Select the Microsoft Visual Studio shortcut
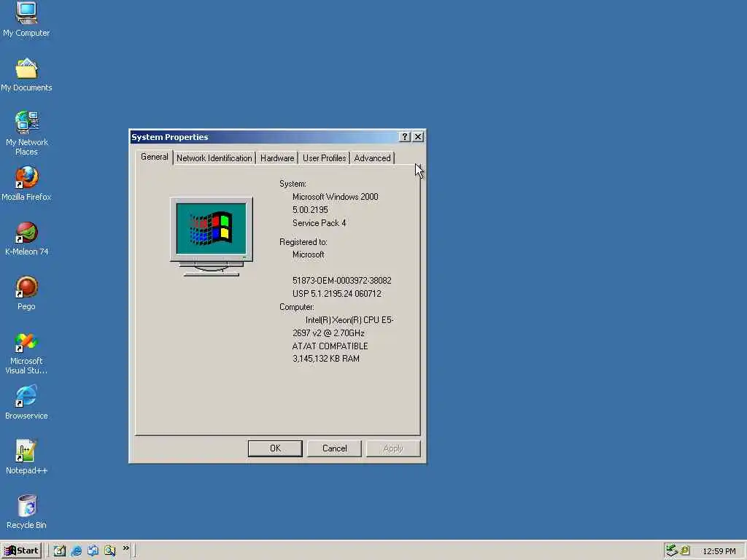Screen dimensions: 747x560 pyautogui.click(x=26, y=354)
